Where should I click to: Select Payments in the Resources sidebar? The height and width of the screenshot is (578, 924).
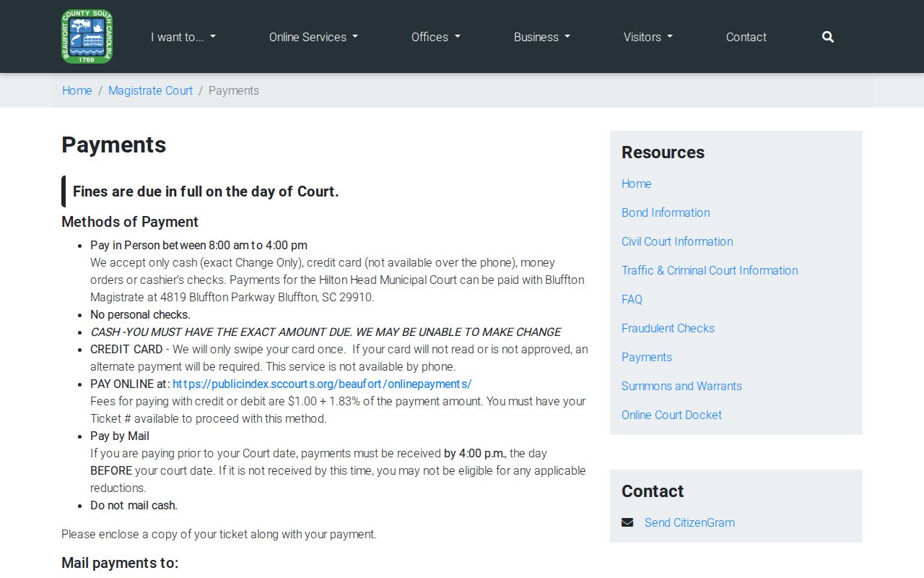[x=647, y=357]
